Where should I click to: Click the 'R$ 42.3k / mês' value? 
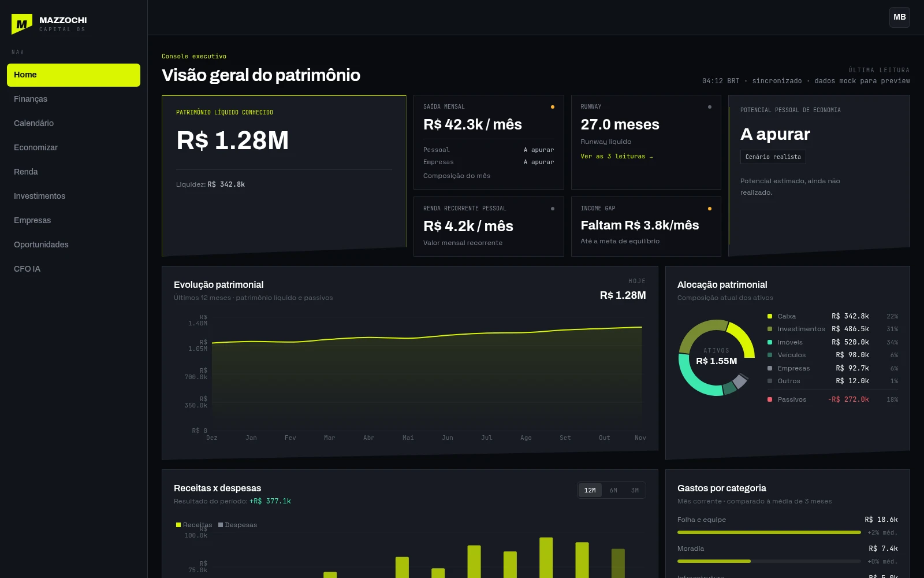coord(472,125)
